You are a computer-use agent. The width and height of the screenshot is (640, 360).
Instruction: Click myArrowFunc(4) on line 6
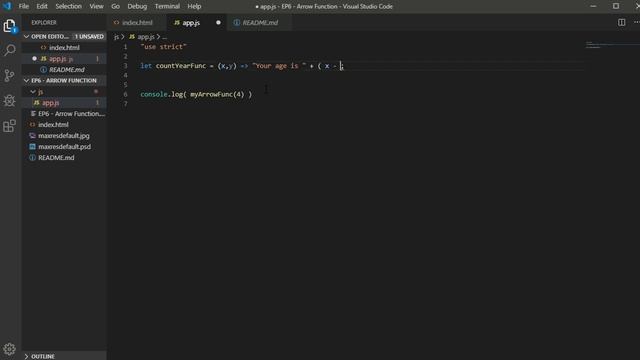[217, 94]
